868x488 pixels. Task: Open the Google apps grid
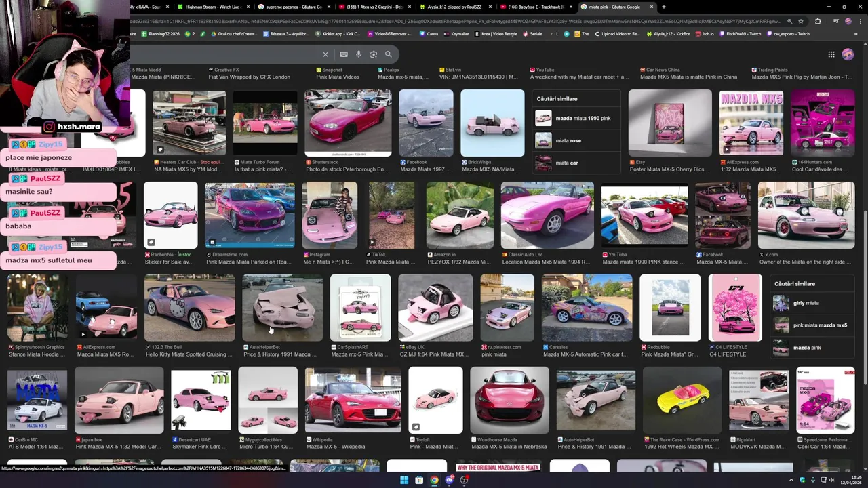click(x=831, y=54)
